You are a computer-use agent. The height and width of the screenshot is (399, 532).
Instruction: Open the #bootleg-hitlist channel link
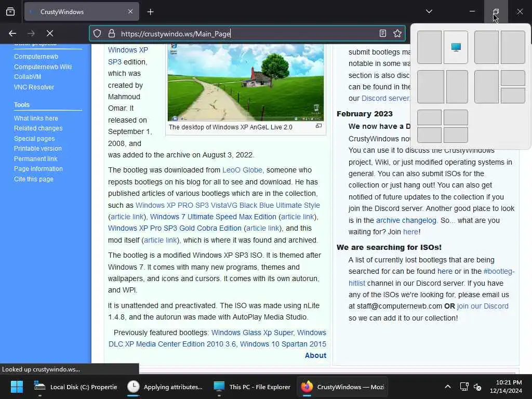click(499, 271)
